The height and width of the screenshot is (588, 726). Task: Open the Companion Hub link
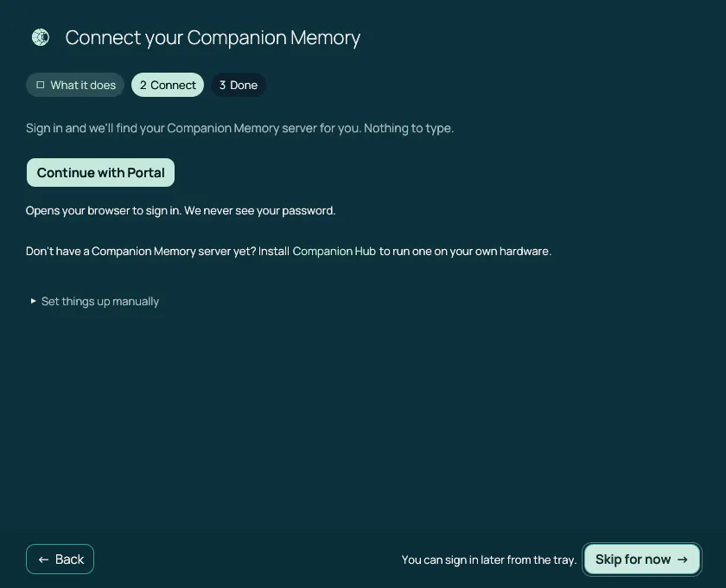click(x=334, y=251)
